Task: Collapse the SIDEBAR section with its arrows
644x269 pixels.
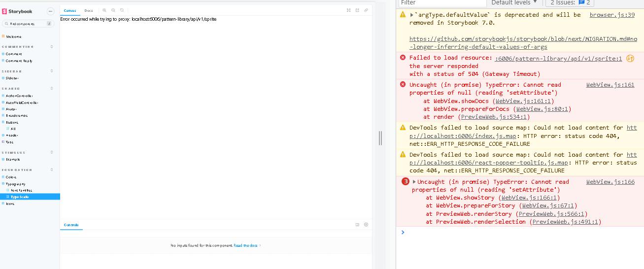Action: 52,71
